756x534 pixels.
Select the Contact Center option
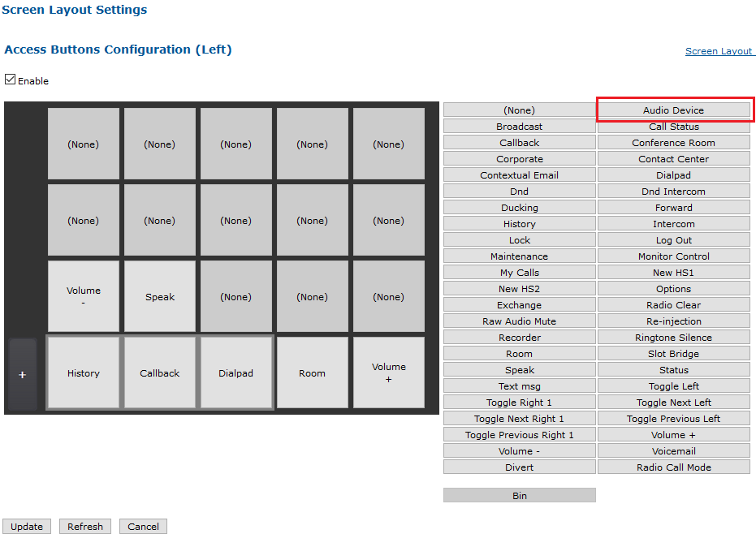point(673,159)
